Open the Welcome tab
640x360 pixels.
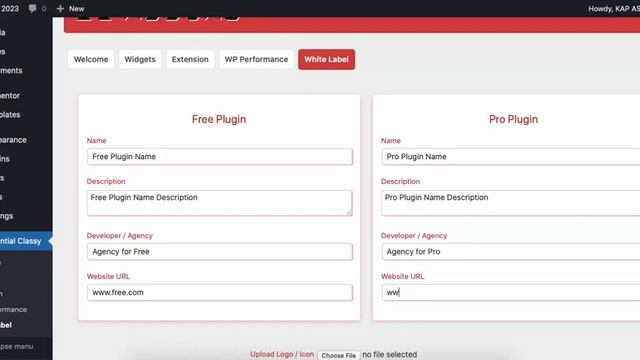[x=91, y=59]
